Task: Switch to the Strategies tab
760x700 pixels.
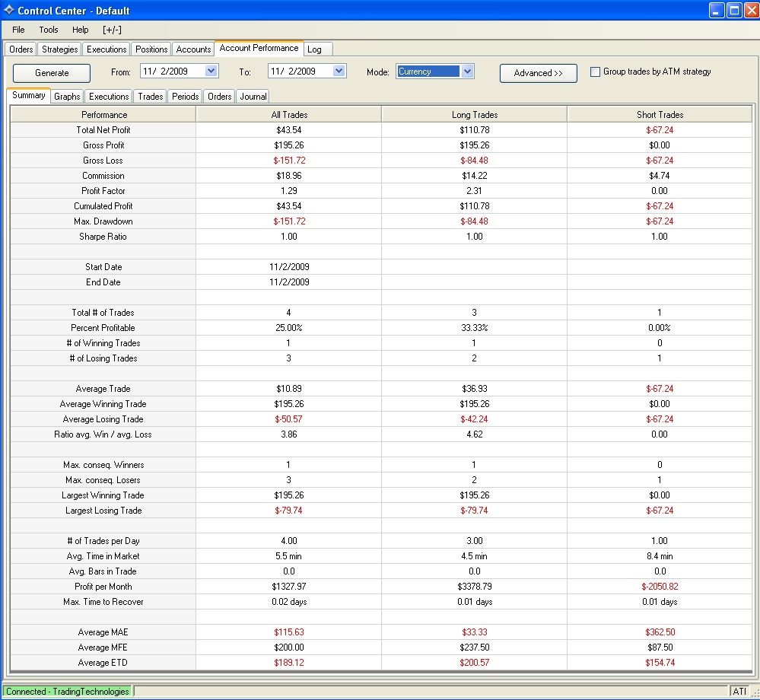Action: [59, 49]
